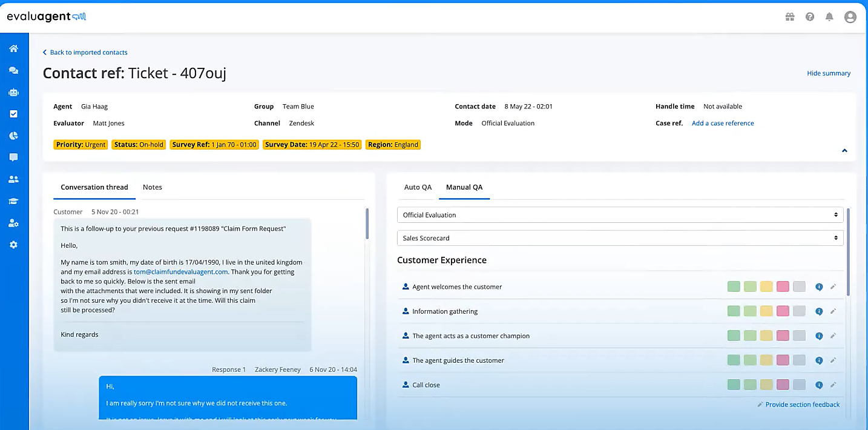Edit feedback pencil for agent guides the customer
868x430 pixels.
click(833, 360)
